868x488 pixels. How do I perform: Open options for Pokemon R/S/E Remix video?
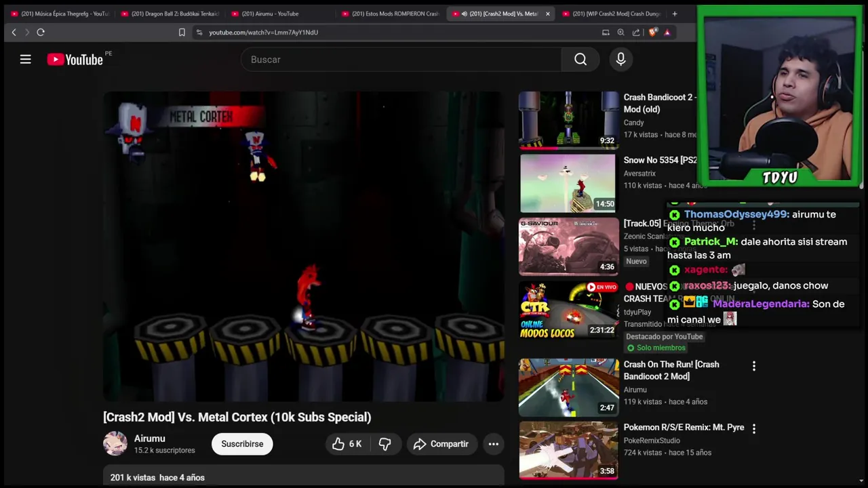pos(753,429)
